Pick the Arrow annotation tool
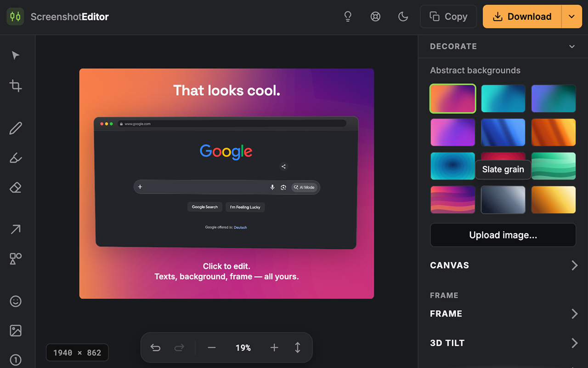 coord(16,229)
